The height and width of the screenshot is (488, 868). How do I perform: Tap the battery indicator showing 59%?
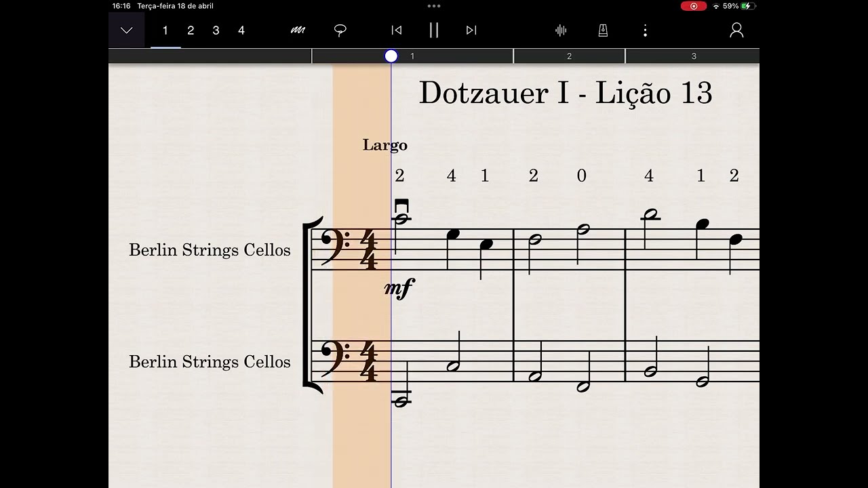tap(739, 6)
